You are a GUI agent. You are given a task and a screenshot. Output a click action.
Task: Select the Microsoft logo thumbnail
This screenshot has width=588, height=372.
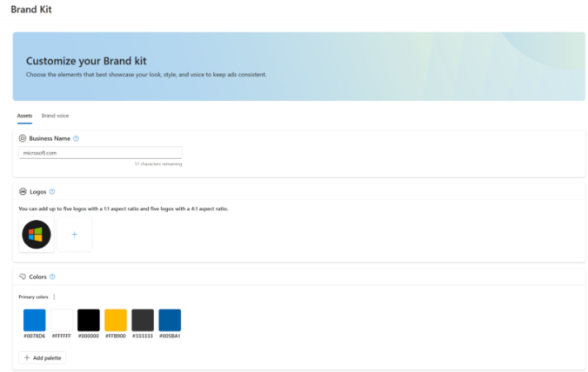click(x=36, y=235)
